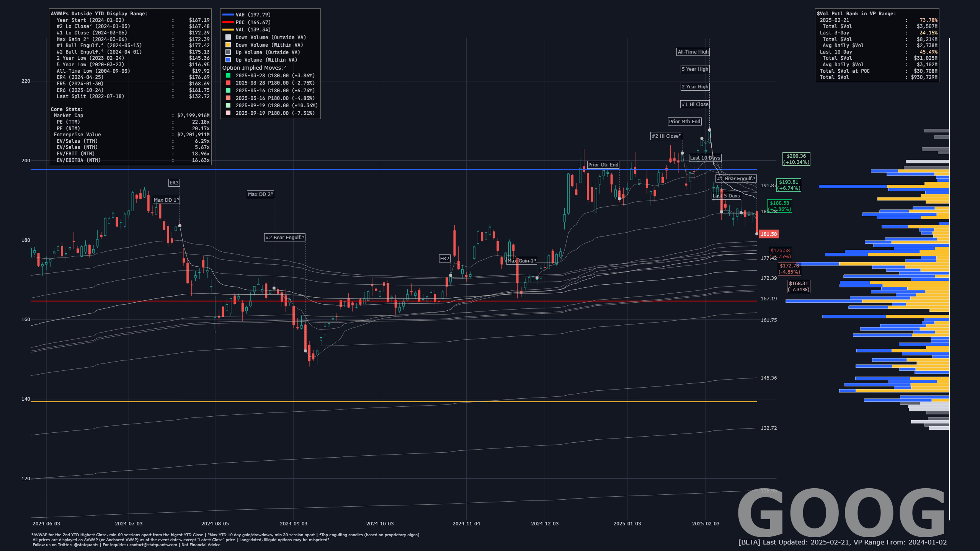The height and width of the screenshot is (551, 980).
Task: Click the 140 y-axis tick label
Action: coord(26,399)
